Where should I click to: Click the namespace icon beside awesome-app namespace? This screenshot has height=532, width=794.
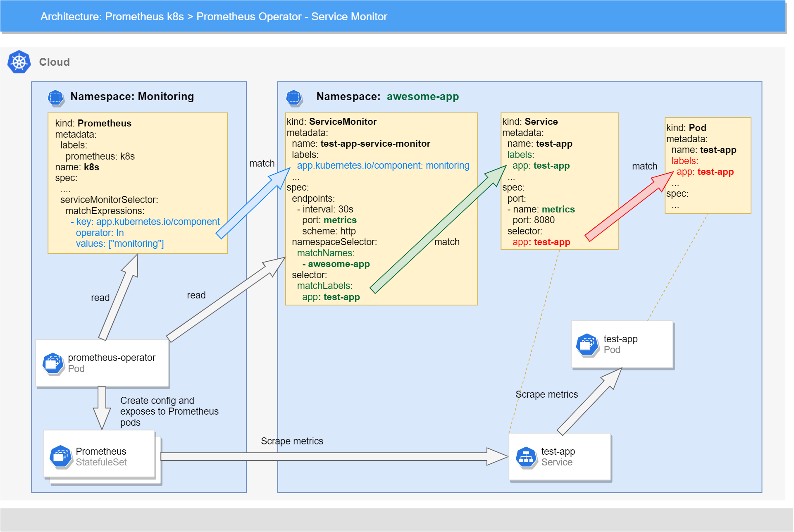[294, 98]
